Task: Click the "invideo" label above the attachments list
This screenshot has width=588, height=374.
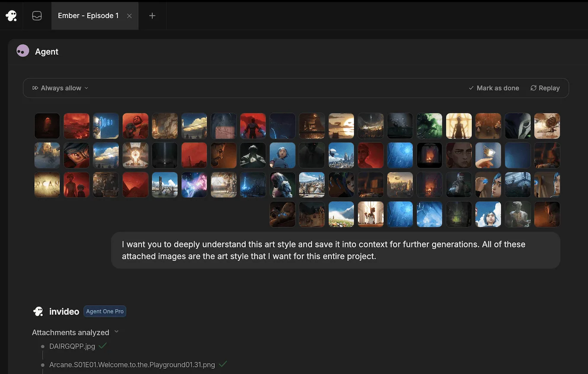Action: pos(64,311)
